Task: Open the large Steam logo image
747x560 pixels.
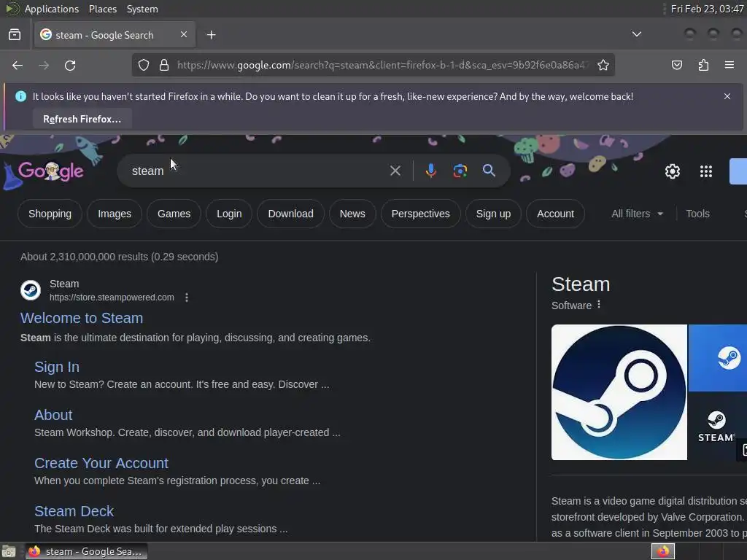Action: point(619,392)
